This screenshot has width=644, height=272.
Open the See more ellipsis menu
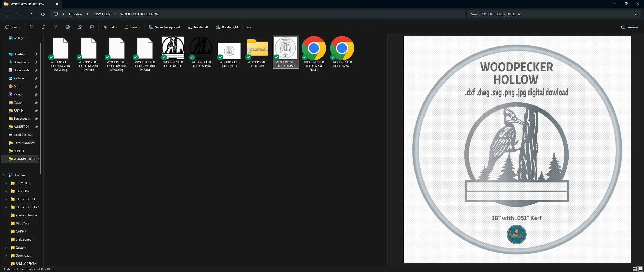point(249,27)
